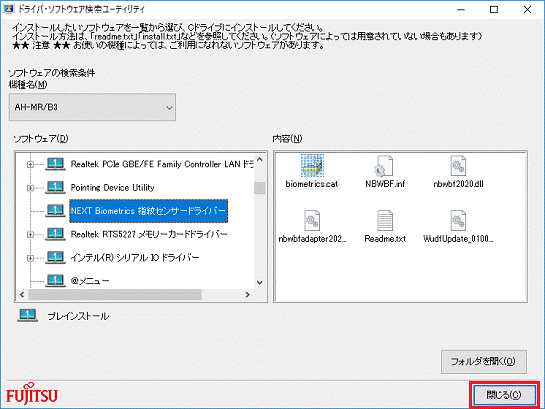The height and width of the screenshot is (409, 545).
Task: Expand the Pointing Device Utility tree node
Action: (x=31, y=188)
